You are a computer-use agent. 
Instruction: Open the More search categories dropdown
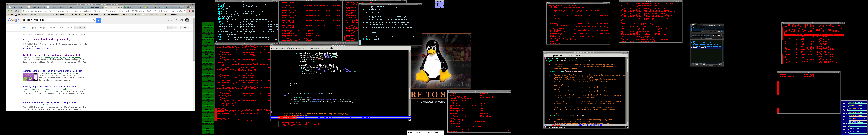coord(69,28)
